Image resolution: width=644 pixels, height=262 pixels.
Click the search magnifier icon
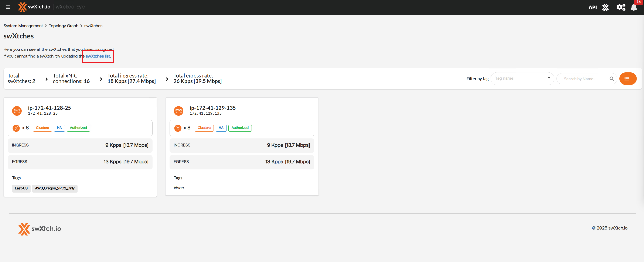pyautogui.click(x=611, y=79)
